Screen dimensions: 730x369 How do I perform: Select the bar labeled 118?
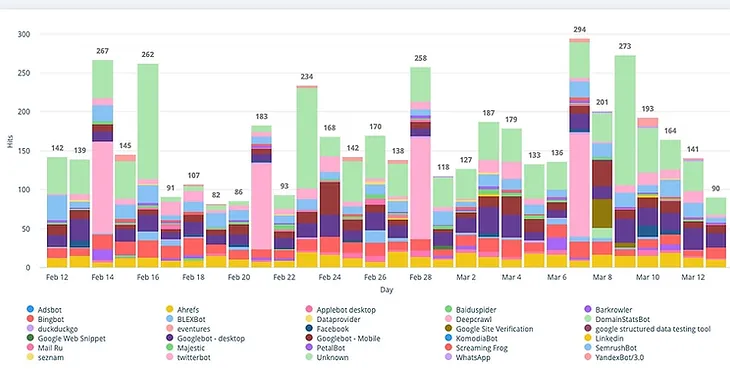click(x=444, y=221)
